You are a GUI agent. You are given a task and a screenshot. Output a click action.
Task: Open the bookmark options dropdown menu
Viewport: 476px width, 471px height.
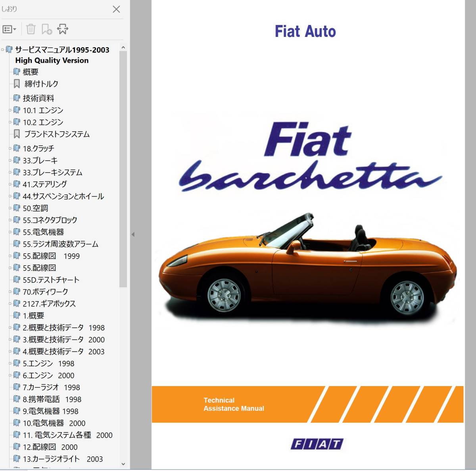pyautogui.click(x=10, y=29)
